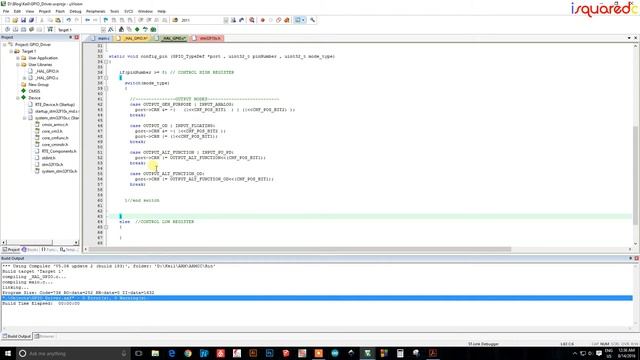Start or stop the debug session
This screenshot has width=640, height=360.
(x=252, y=20)
